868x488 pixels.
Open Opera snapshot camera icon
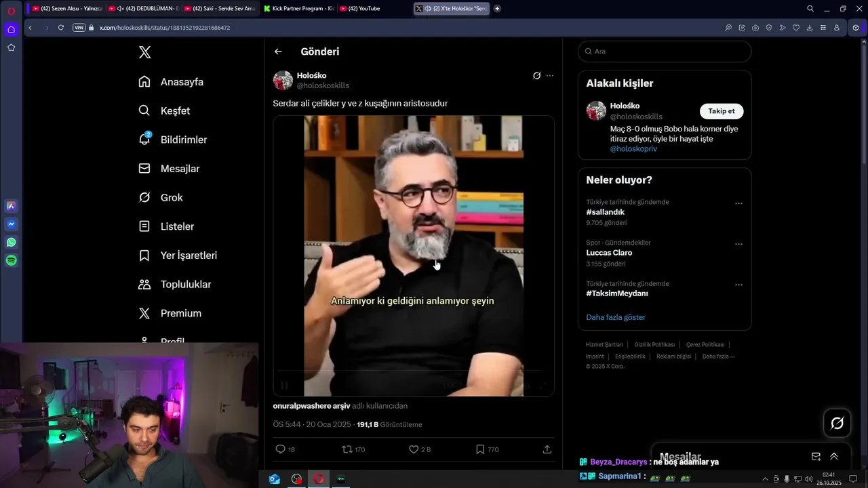click(x=755, y=28)
